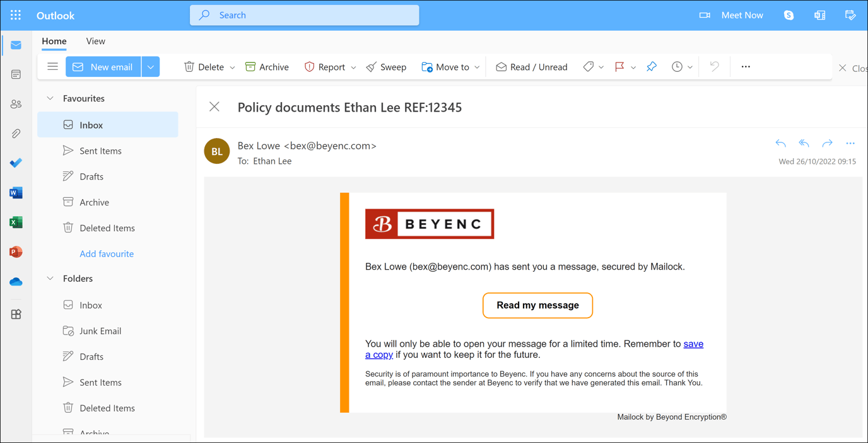Pin this email with the pin icon
The width and height of the screenshot is (868, 443).
click(652, 67)
